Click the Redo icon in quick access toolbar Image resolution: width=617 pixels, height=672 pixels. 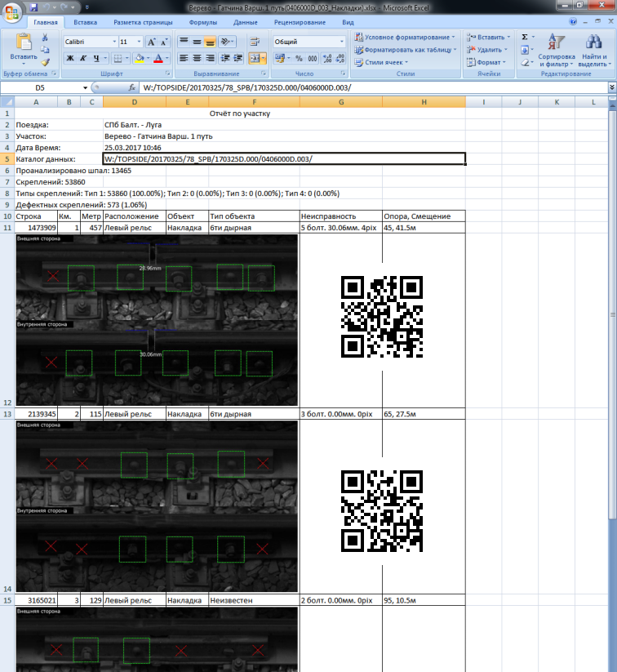pyautogui.click(x=64, y=7)
